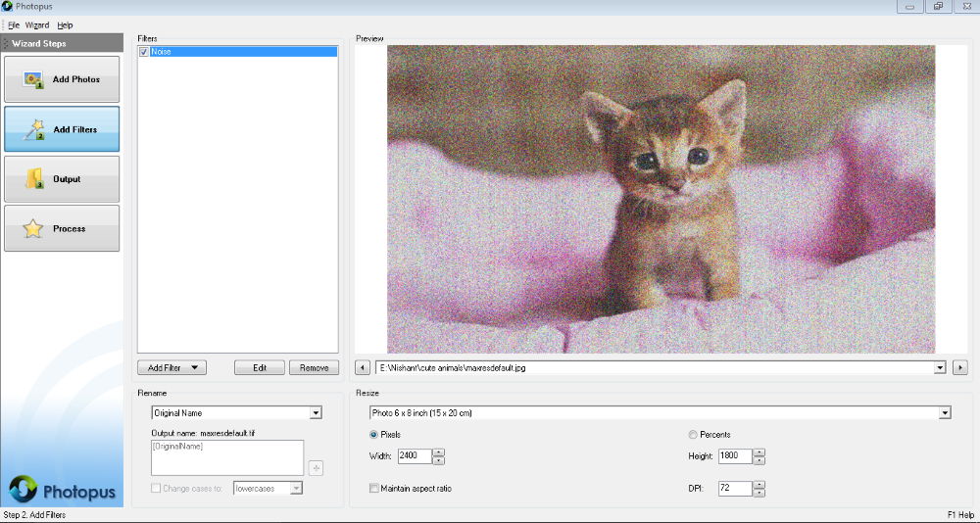The width and height of the screenshot is (980, 523).
Task: Click the Wizard Steps panel header
Action: (62, 43)
